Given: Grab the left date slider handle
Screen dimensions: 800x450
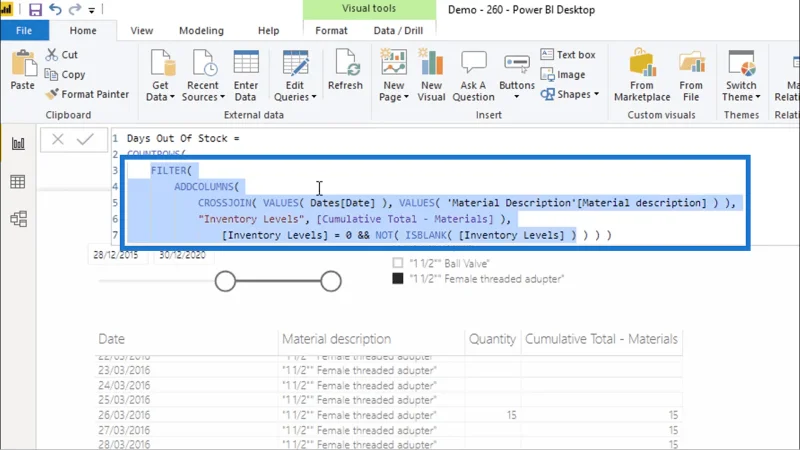Looking at the screenshot, I should click(x=225, y=281).
